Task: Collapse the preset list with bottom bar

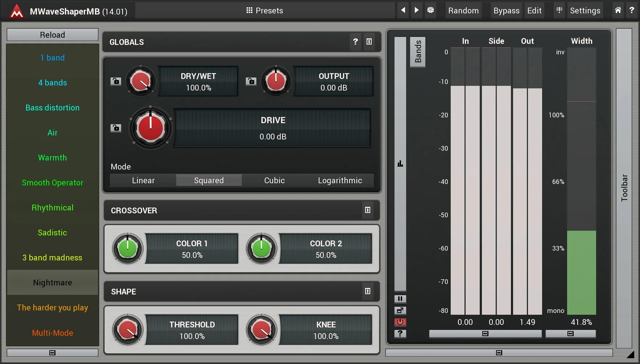Action: [x=53, y=353]
